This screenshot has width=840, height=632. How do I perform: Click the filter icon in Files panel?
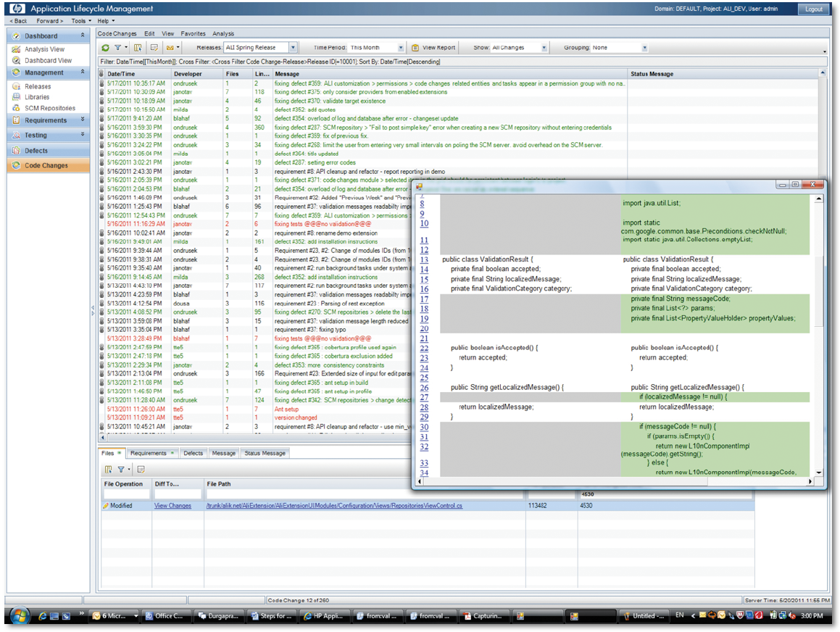coord(121,469)
